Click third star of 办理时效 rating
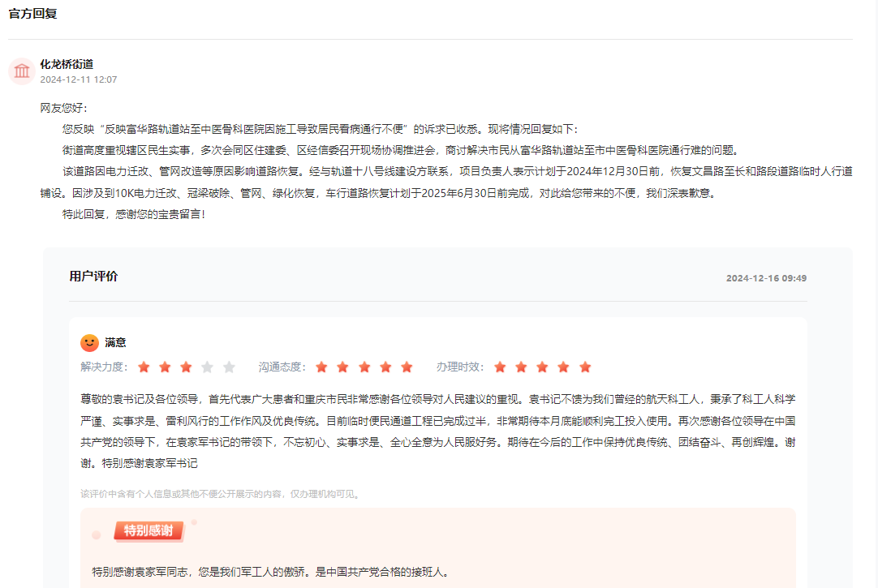 [542, 367]
